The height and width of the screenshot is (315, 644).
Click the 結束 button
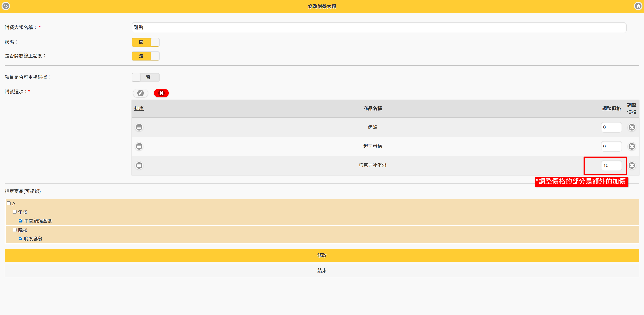click(322, 271)
